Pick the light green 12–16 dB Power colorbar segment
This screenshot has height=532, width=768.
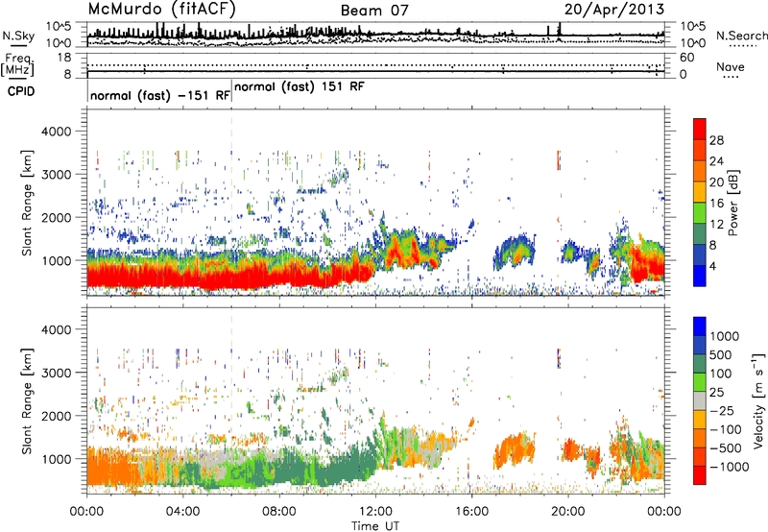click(x=700, y=213)
